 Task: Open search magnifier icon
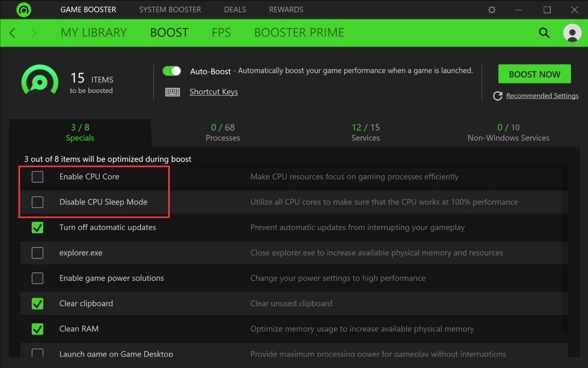click(544, 33)
